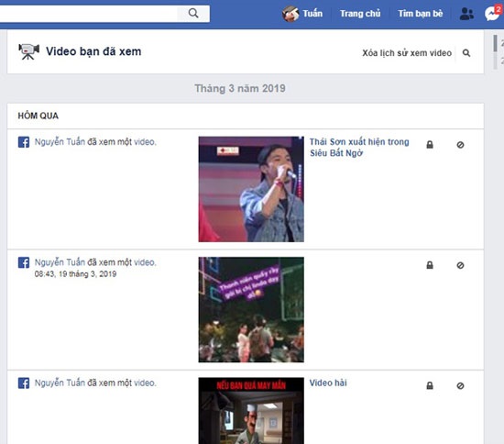The width and height of the screenshot is (504, 444).
Task: Click the 'video' word link in 08:43 row
Action: click(x=145, y=262)
